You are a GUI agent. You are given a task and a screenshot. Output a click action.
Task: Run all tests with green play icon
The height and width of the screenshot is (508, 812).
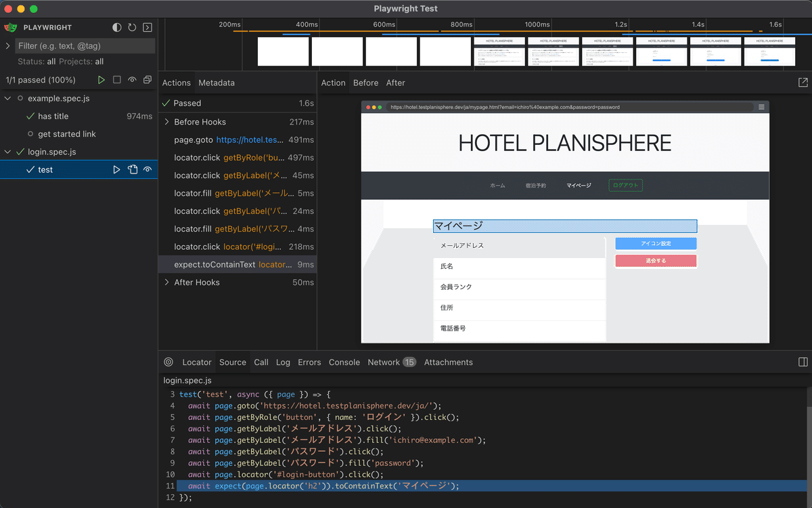pyautogui.click(x=101, y=80)
